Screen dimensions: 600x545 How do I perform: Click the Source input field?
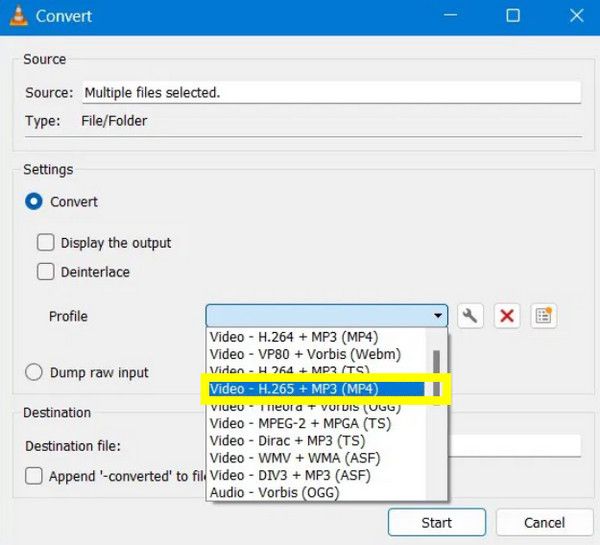pyautogui.click(x=330, y=92)
